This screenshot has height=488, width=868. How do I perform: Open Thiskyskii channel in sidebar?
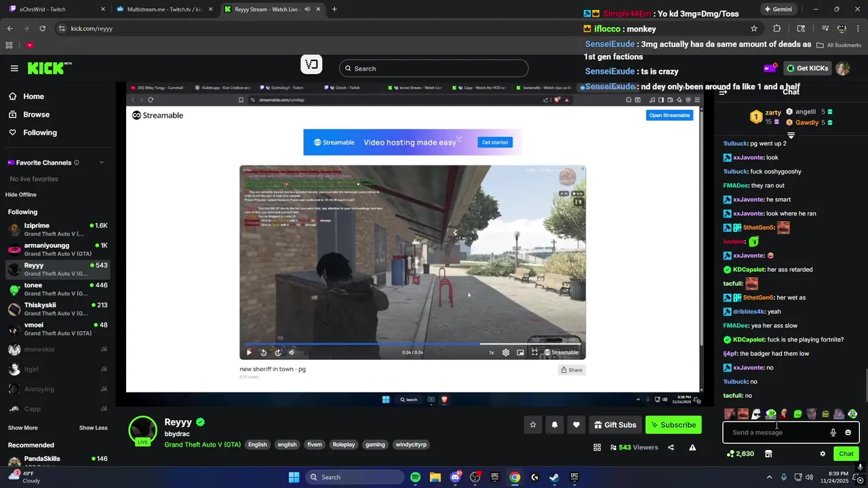(58, 309)
